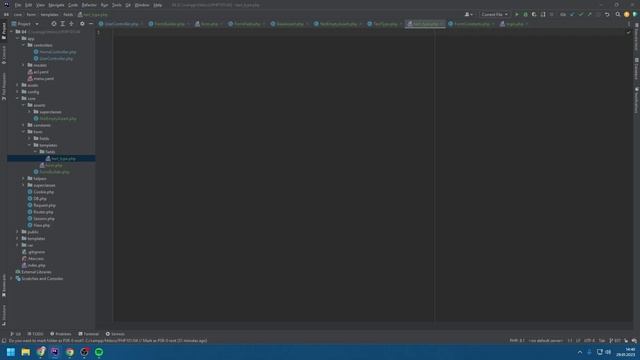The width and height of the screenshot is (640, 360).
Task: Expand the config folder
Action: click(x=18, y=92)
